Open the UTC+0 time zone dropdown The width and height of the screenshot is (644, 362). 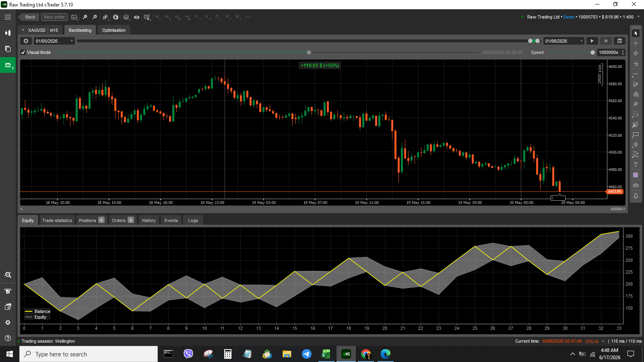(594, 341)
